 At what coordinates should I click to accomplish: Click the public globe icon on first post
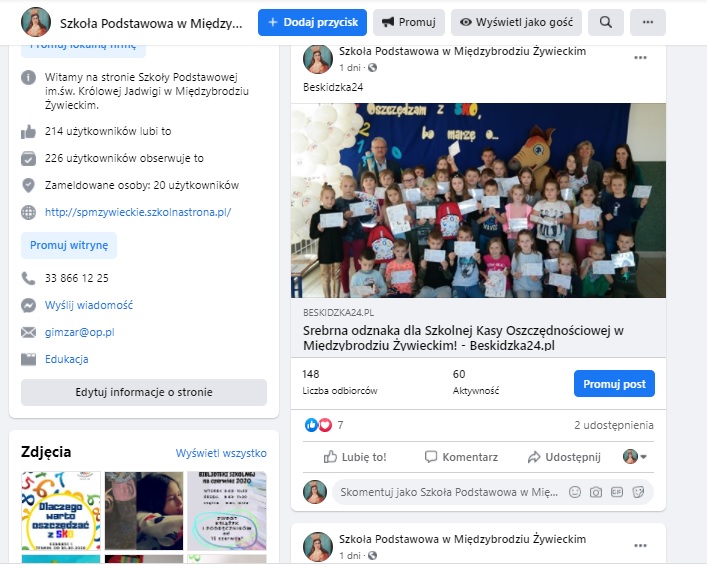point(372,68)
